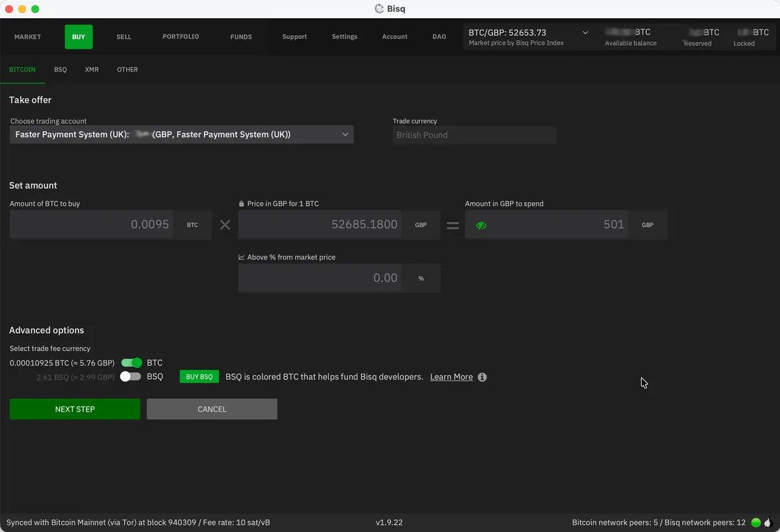Click the Tor onion icon in the status bar
The width and height of the screenshot is (780, 532).
768,522
